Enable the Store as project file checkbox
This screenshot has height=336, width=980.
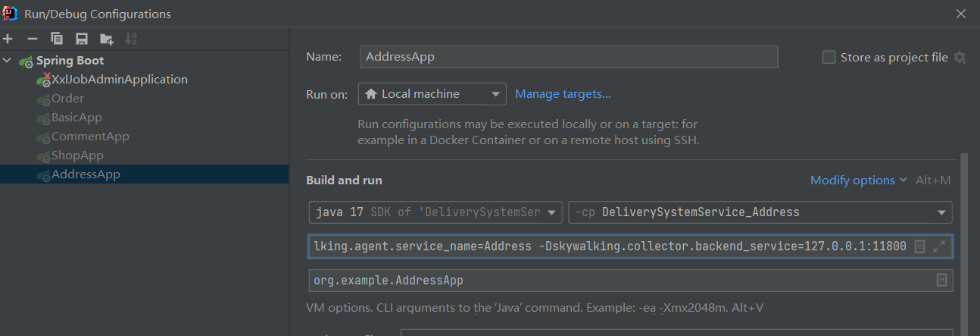829,58
